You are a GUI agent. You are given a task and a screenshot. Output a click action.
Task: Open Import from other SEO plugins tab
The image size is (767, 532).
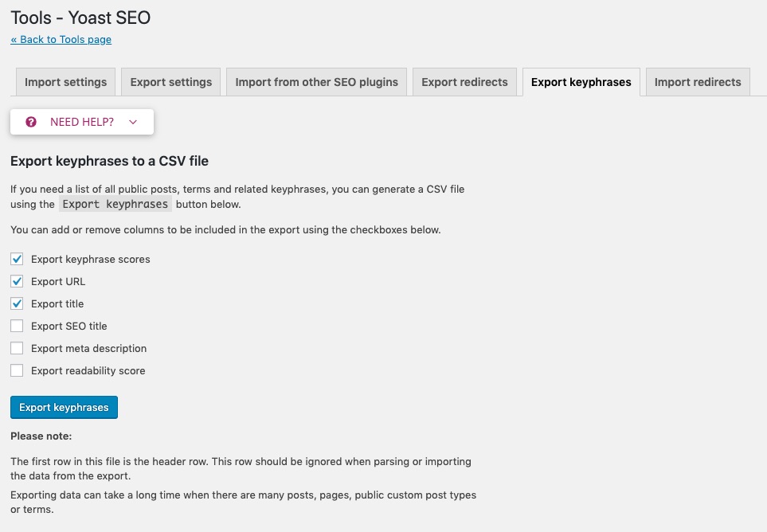click(x=316, y=82)
